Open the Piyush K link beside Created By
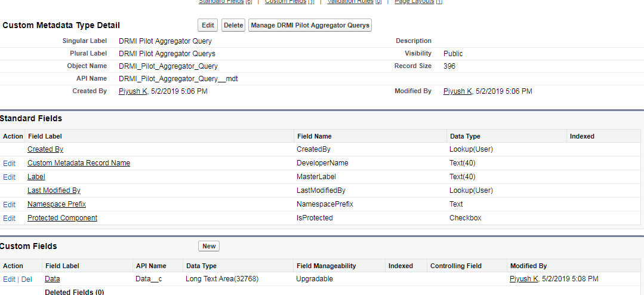The width and height of the screenshot is (644, 295). (133, 91)
